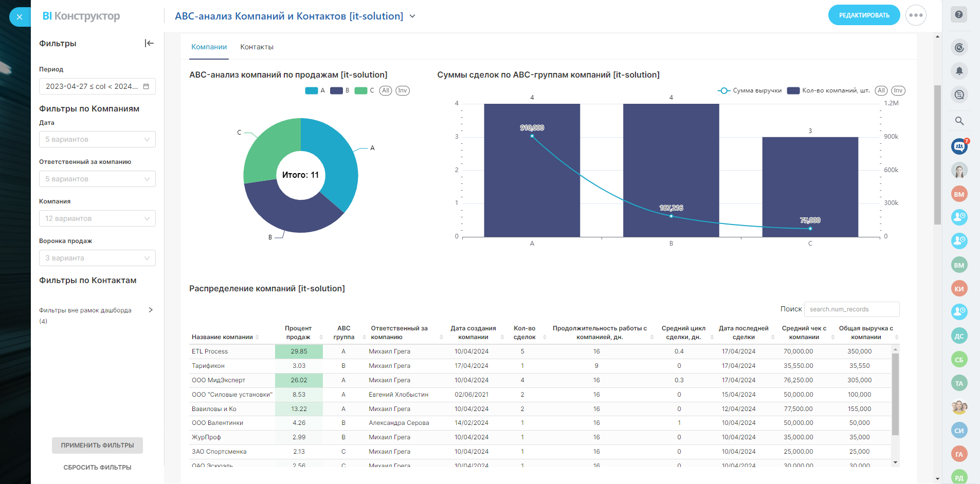The height and width of the screenshot is (484, 980).
Task: Click the search magnifier in sidebar
Action: 959,121
